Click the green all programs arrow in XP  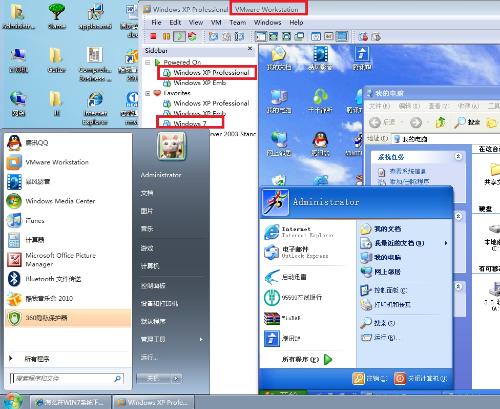coord(328,359)
